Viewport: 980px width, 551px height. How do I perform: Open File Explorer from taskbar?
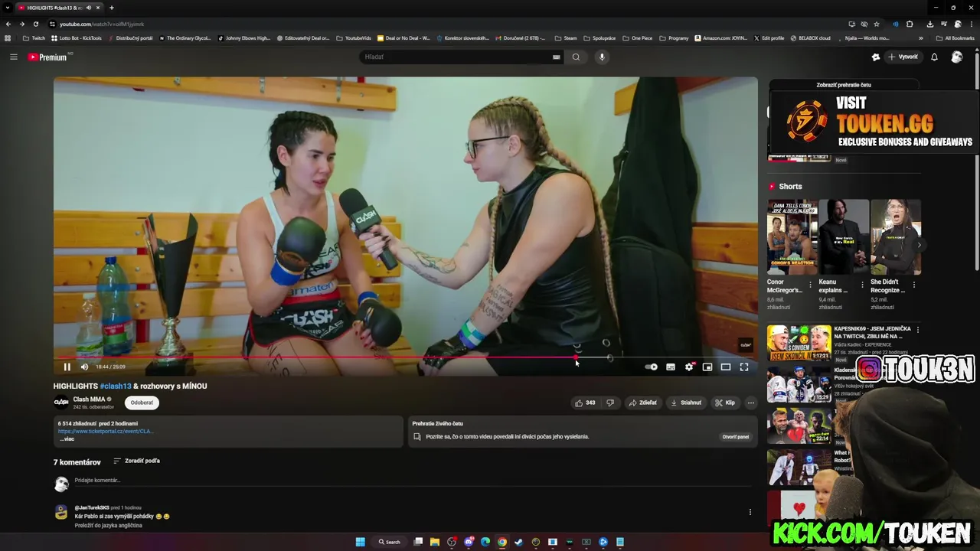435,542
